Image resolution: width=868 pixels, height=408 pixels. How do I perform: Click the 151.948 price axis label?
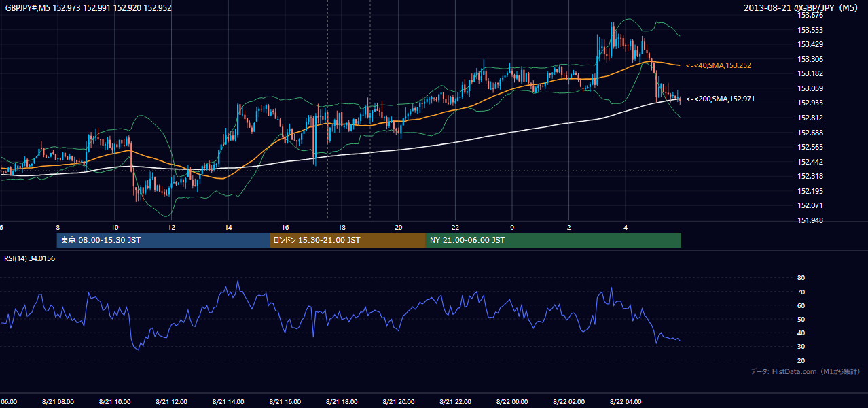point(810,220)
